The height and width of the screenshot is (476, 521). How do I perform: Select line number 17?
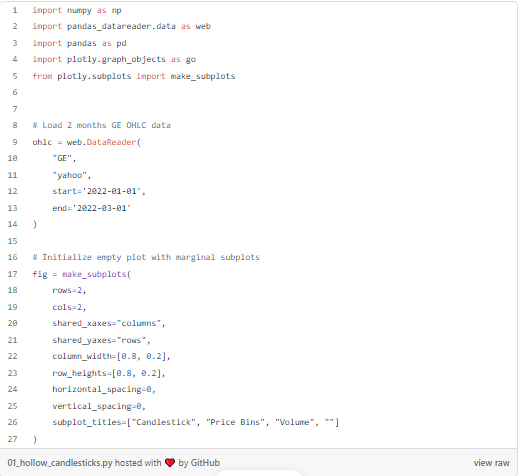pos(12,274)
